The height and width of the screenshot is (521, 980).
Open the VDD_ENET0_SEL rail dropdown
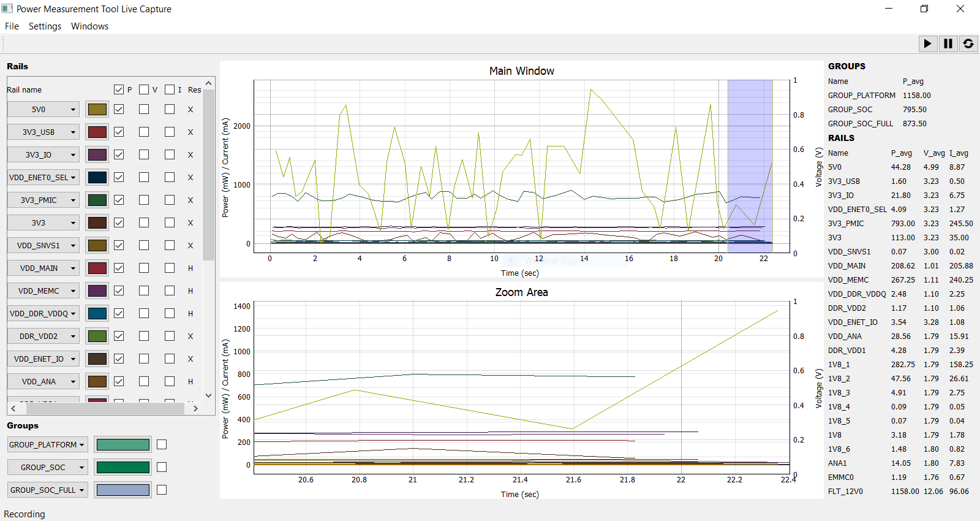click(43, 177)
